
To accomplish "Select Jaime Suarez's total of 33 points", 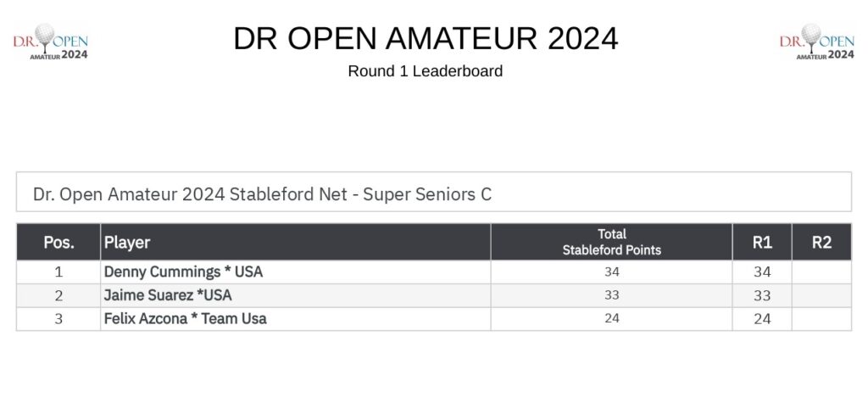I will coord(612,295).
